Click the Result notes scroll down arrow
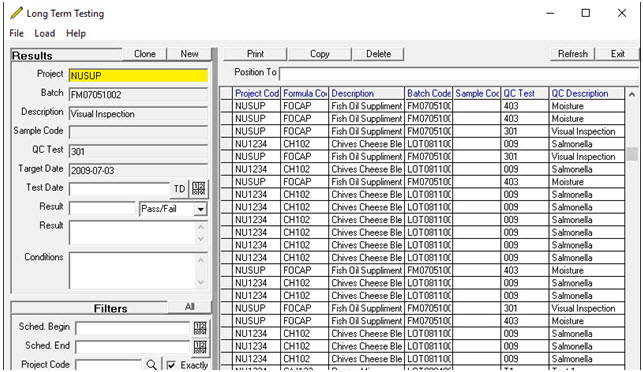643x372 pixels. (201, 239)
